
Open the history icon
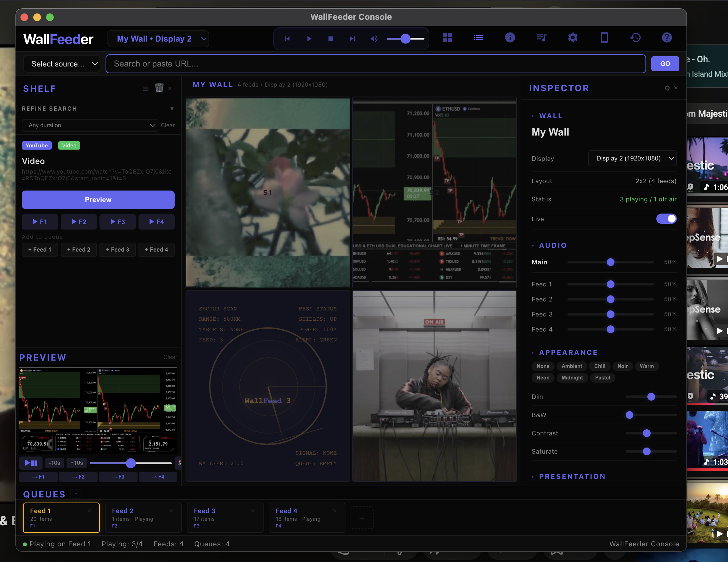click(x=636, y=38)
